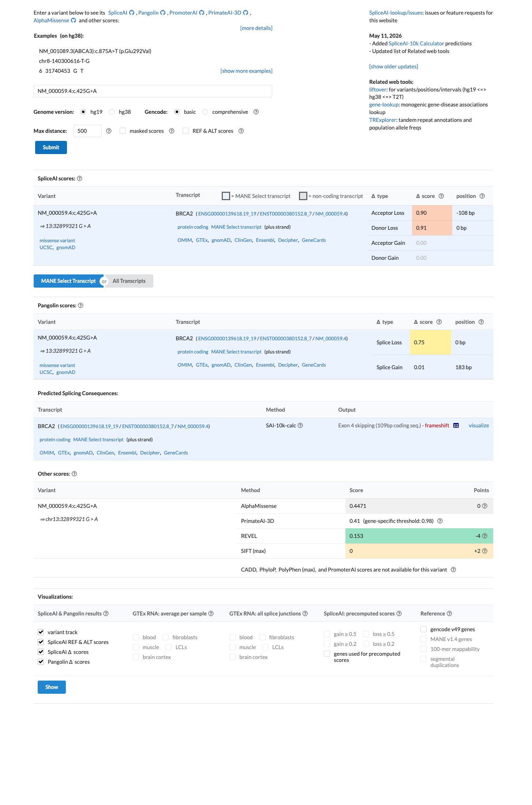Click the help icon beside SpliceAI position column
The width and height of the screenshot is (532, 805).
(482, 196)
